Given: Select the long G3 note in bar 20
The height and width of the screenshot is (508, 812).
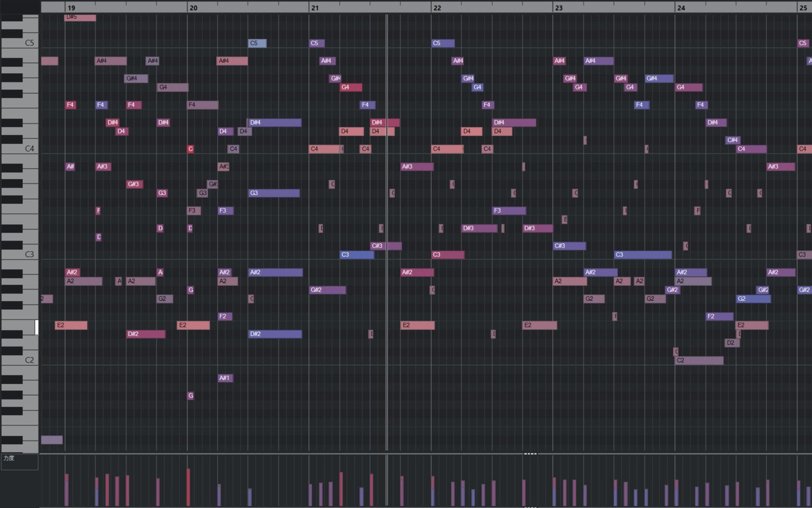Looking at the screenshot, I should (x=274, y=193).
